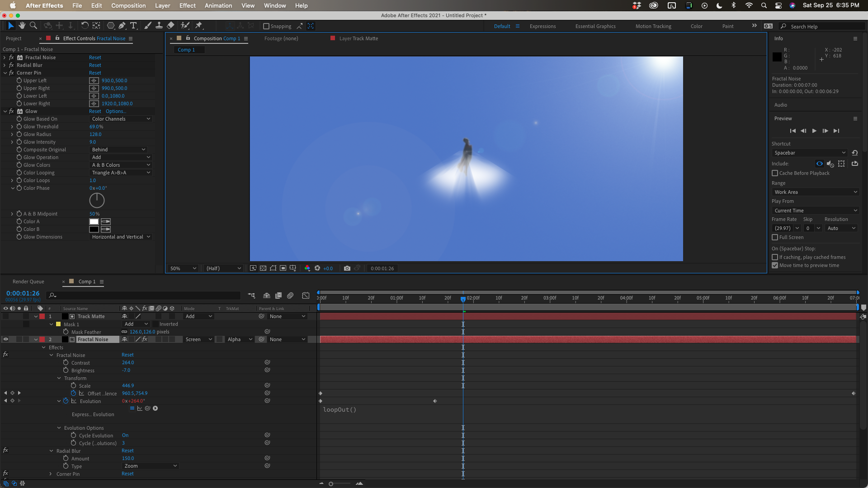
Task: Switch to the Motion Tracking workspace
Action: coord(653,26)
